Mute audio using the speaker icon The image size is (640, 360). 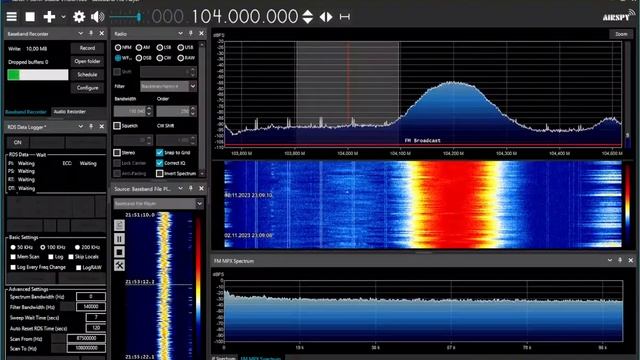pos(98,17)
